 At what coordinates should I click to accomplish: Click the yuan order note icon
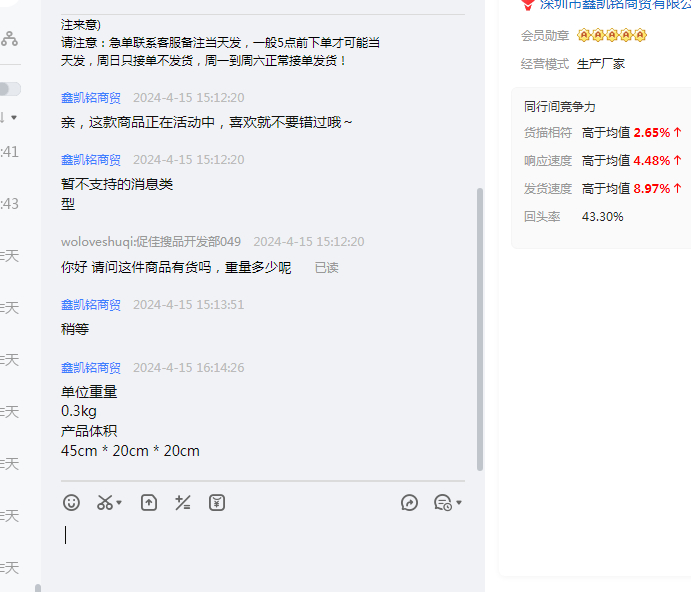click(x=217, y=503)
